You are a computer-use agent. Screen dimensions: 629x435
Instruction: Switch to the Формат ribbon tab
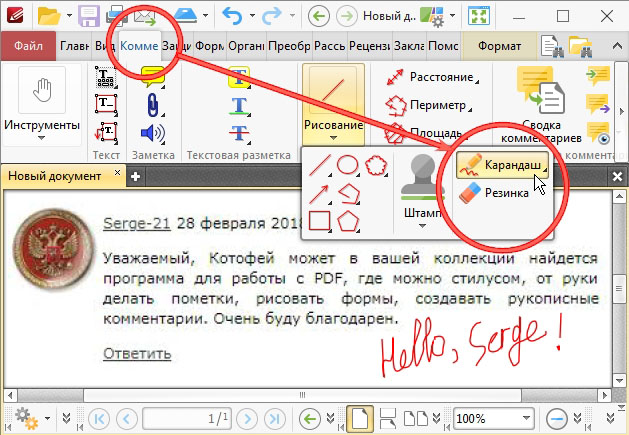(x=498, y=45)
